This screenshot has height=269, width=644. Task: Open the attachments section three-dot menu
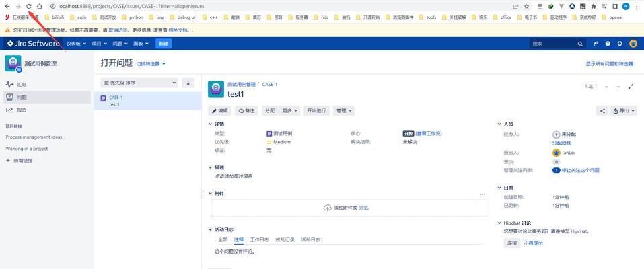pyautogui.click(x=482, y=194)
